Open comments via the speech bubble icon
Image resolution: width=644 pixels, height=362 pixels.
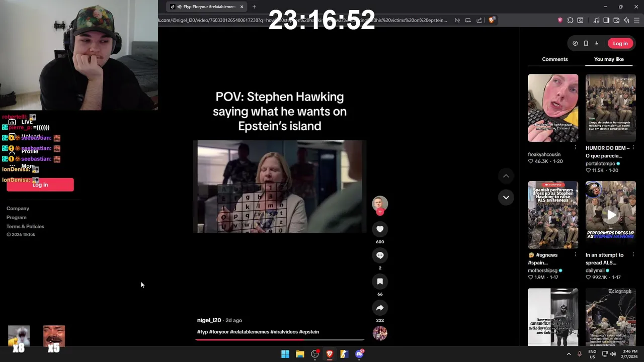pos(380,255)
